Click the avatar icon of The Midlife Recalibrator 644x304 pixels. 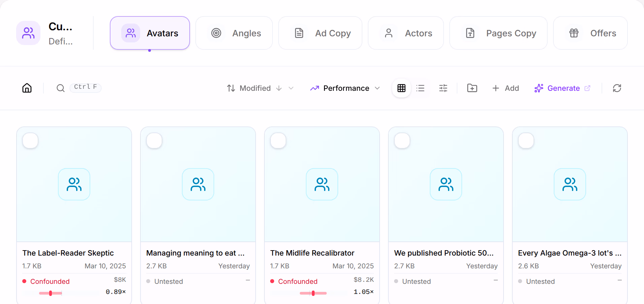(x=322, y=184)
